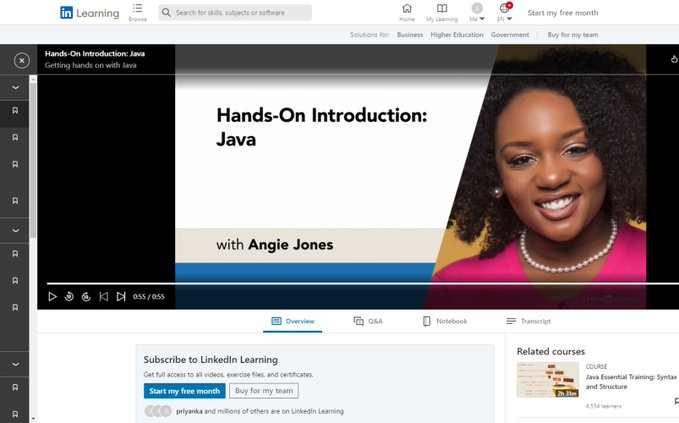Collapse the first sidebar section chevron
Image resolution: width=679 pixels, height=423 pixels.
pyautogui.click(x=15, y=87)
